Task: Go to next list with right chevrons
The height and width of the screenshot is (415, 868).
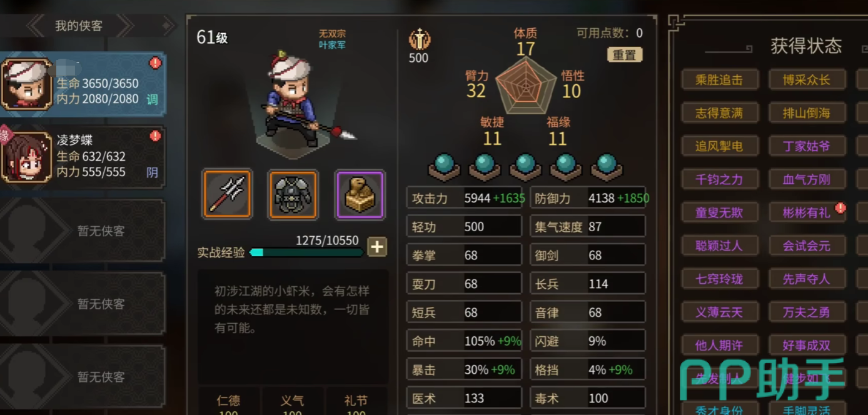Action: (x=124, y=26)
